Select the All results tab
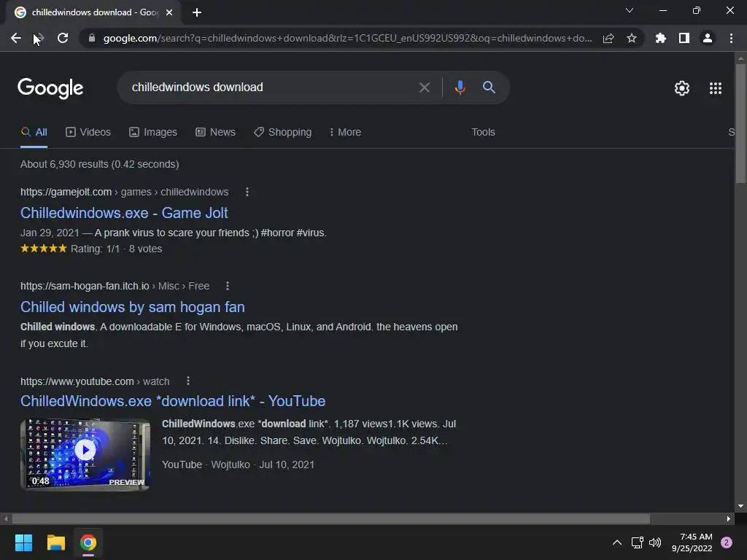This screenshot has width=747, height=560. 34,132
